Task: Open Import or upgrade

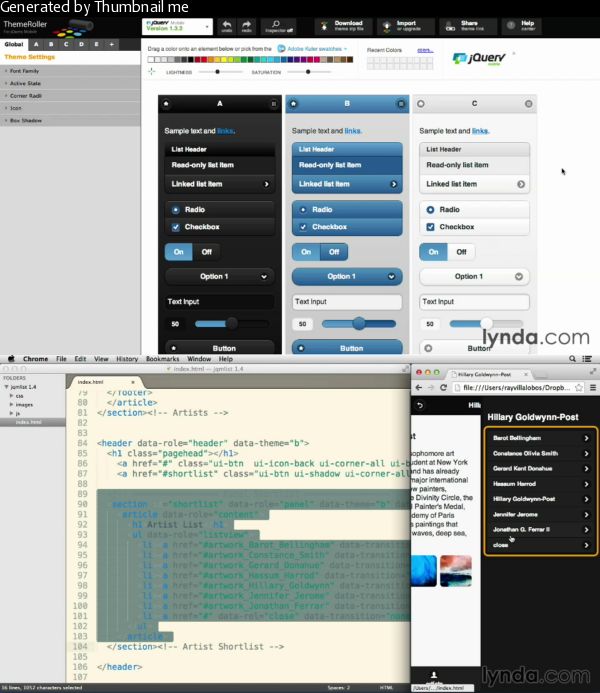Action: pyautogui.click(x=406, y=26)
